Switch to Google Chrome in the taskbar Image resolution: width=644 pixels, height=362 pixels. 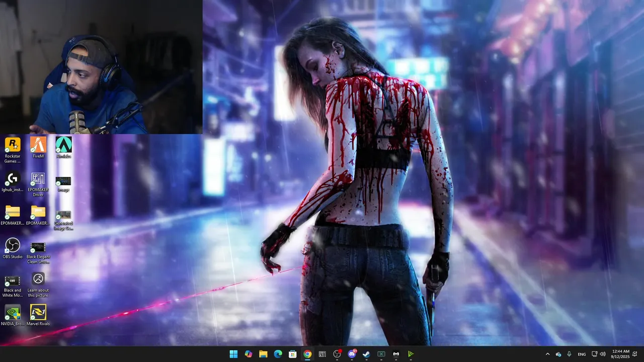pyautogui.click(x=307, y=354)
